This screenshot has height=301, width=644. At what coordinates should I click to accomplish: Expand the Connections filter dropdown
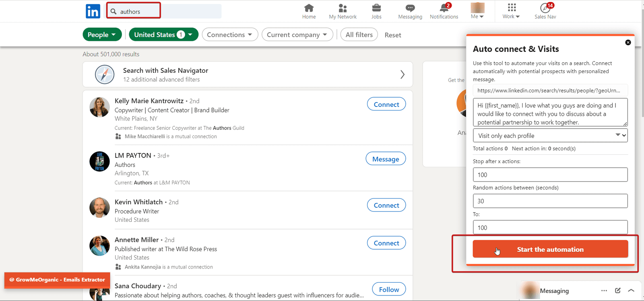tap(230, 35)
